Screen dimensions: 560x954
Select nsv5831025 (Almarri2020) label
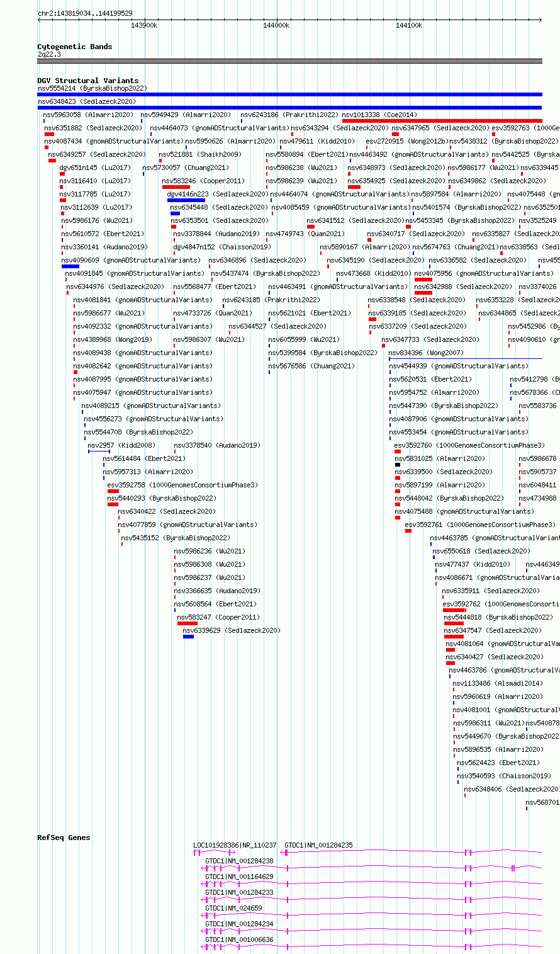click(440, 458)
